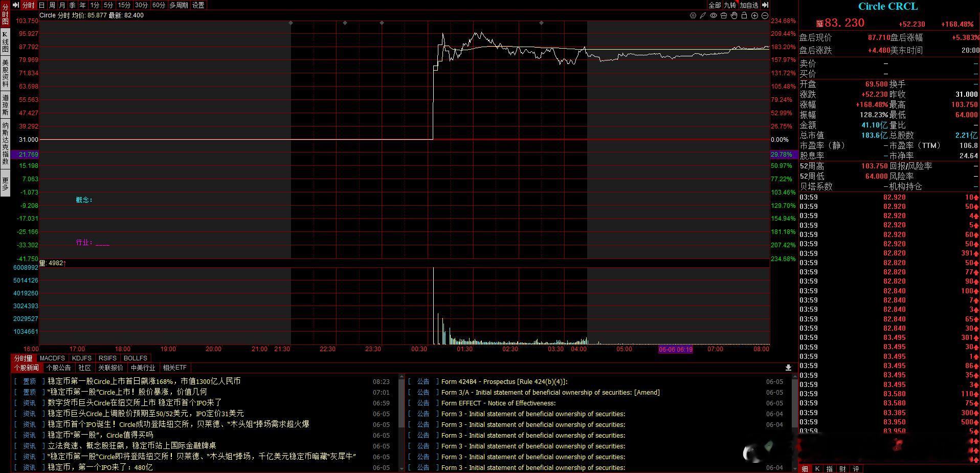Open news 稳定币第一股Circle上市首日飙涨168%
980x473 pixels.
coord(144,381)
